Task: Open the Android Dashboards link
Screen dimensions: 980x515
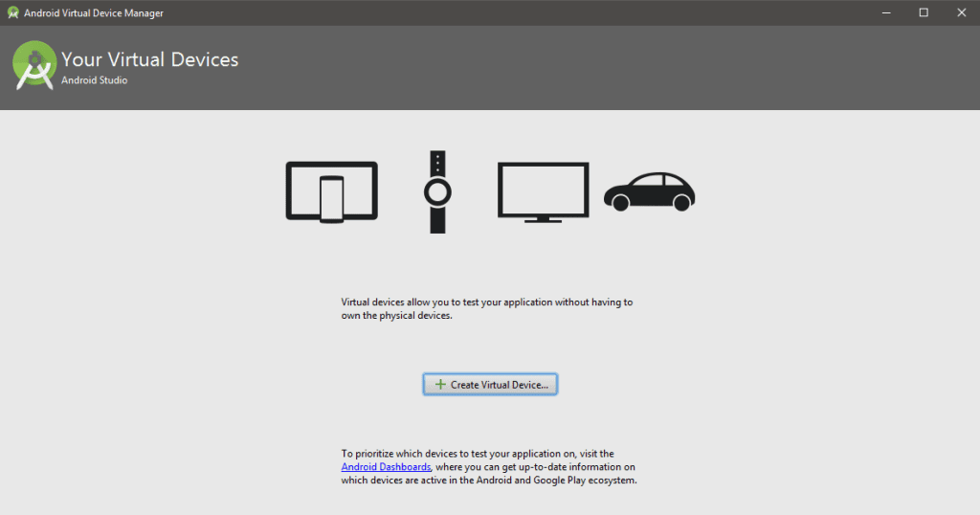Action: click(x=386, y=467)
